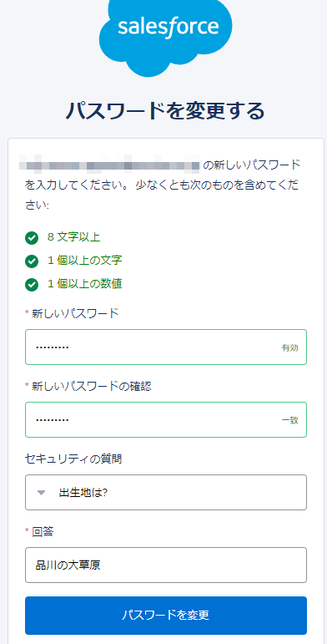The image size is (327, 644).
Task: Click the 有効 status label in the password field
Action: [289, 347]
